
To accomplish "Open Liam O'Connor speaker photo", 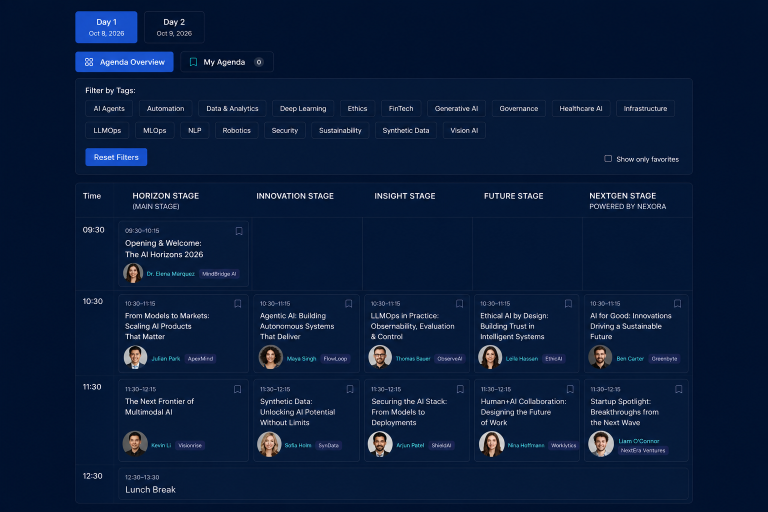I will click(601, 444).
